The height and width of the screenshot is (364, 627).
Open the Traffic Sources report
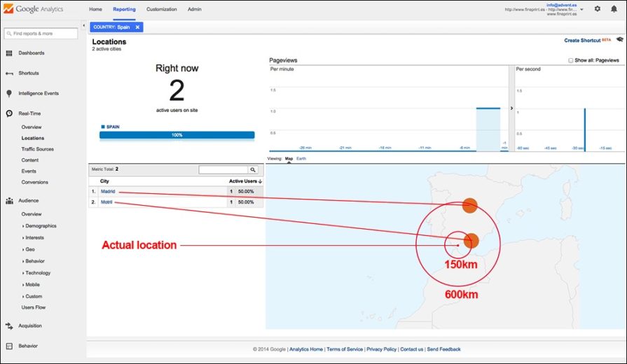[38, 149]
